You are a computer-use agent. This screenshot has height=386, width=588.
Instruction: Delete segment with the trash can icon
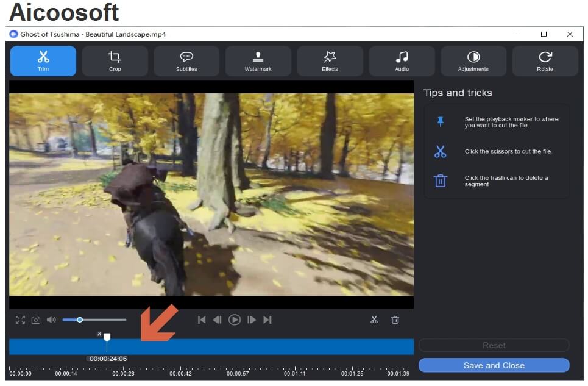[395, 320]
